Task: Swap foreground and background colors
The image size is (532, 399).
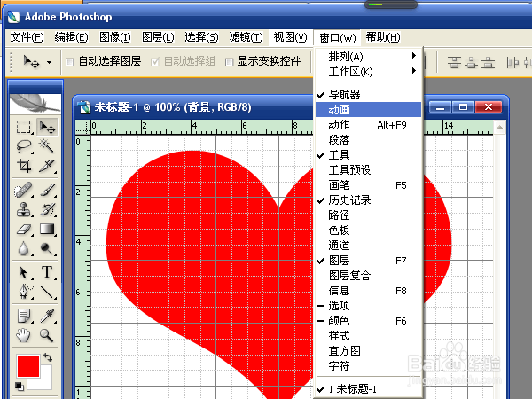Action: tap(48, 357)
